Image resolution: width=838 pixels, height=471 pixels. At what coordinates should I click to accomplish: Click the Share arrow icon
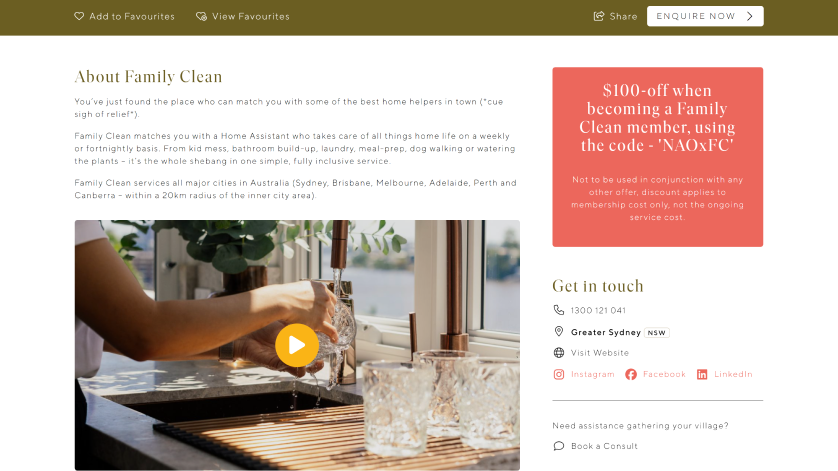pos(599,16)
